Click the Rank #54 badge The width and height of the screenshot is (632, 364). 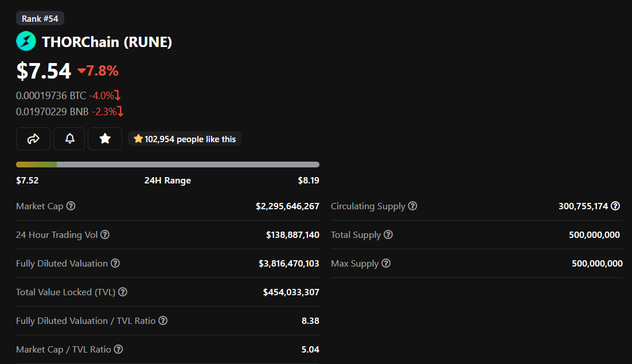tap(40, 18)
